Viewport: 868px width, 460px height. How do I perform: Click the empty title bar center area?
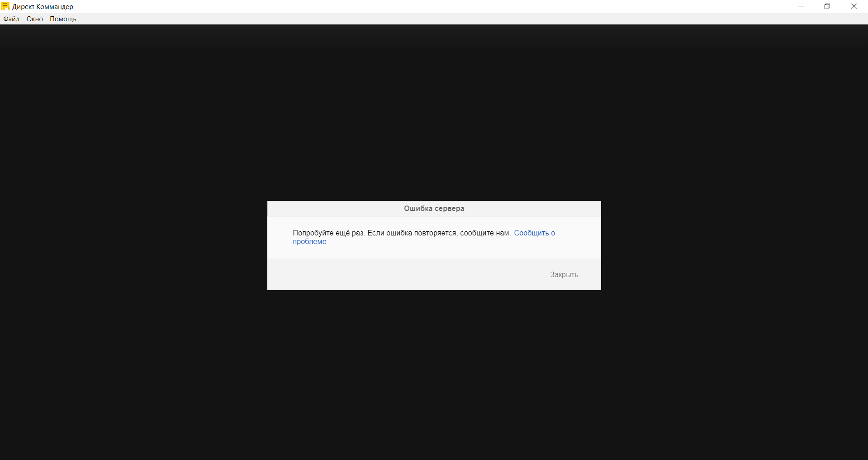(x=434, y=6)
